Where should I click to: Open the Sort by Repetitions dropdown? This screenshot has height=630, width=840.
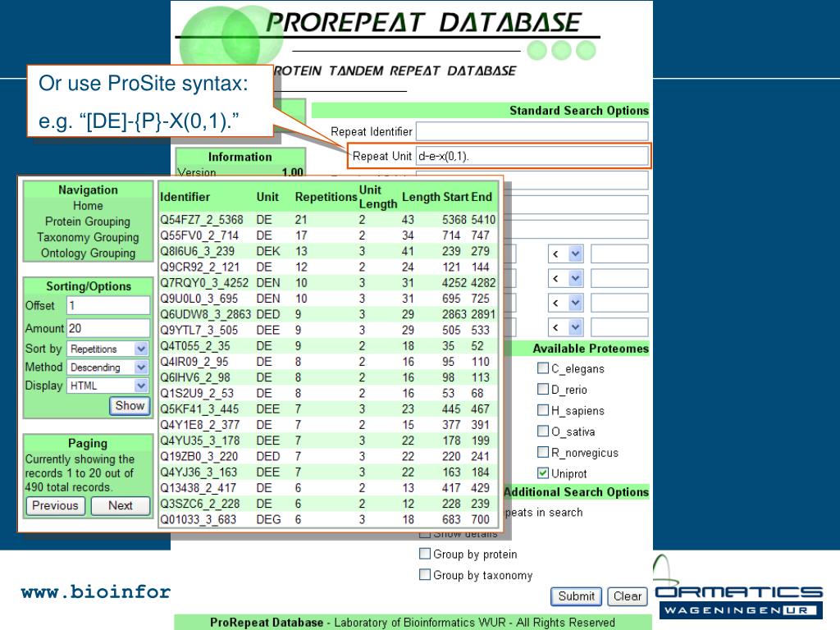click(107, 349)
